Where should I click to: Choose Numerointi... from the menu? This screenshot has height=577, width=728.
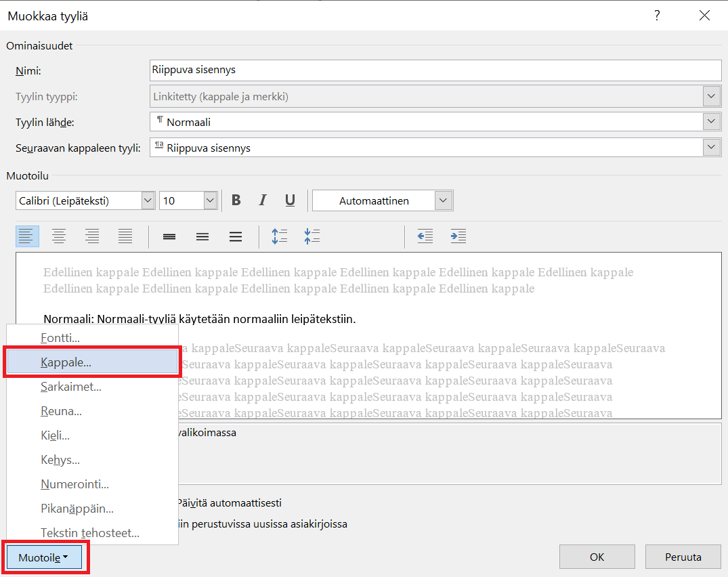92,484
